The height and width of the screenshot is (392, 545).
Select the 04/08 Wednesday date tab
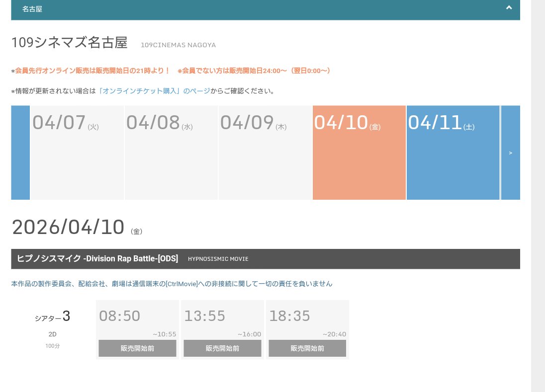(x=171, y=153)
